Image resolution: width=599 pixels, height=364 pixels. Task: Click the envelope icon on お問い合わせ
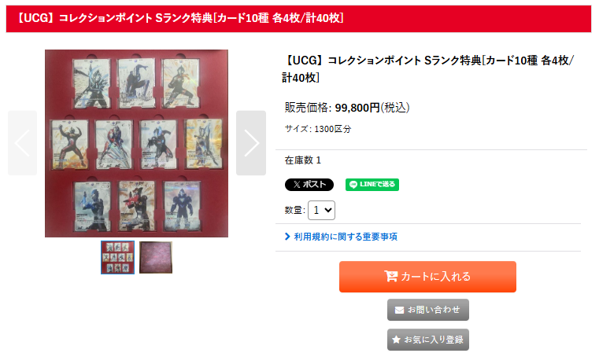tap(399, 310)
